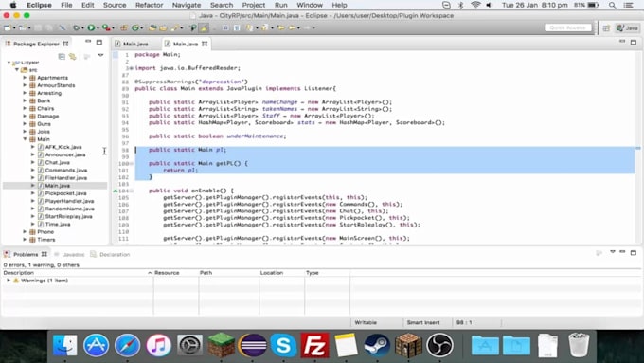Screen dimensions: 644x363
Task: Click the Open Perspective icon
Action: [x=606, y=27]
